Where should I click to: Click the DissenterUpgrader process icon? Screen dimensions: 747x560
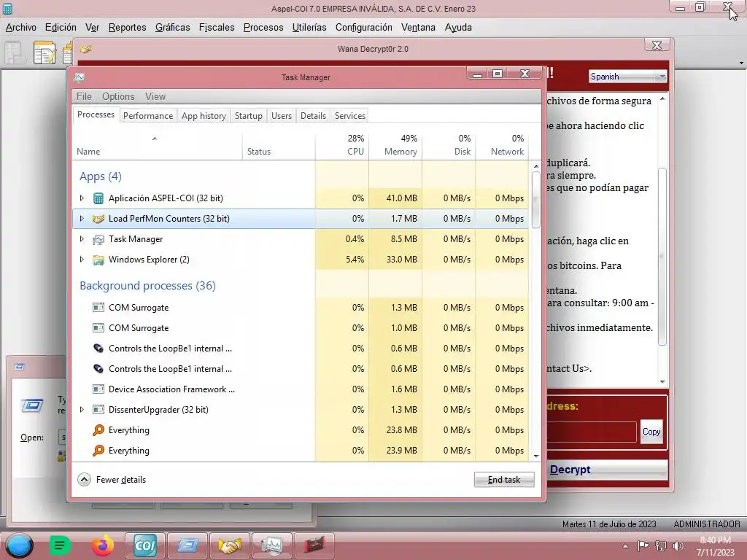click(98, 410)
